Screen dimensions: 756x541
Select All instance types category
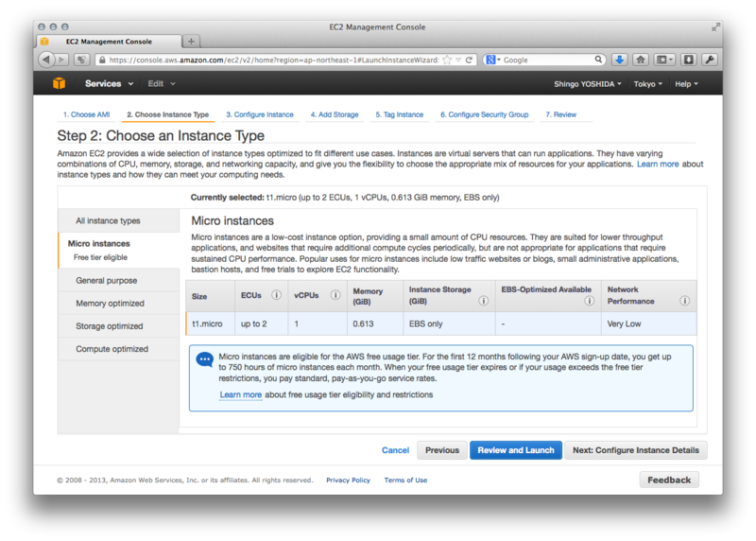tap(119, 220)
